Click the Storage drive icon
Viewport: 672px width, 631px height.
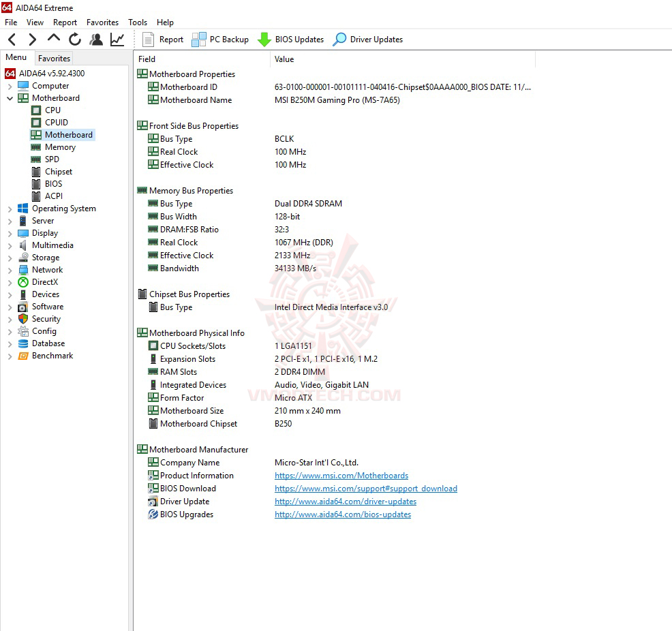[x=23, y=258]
